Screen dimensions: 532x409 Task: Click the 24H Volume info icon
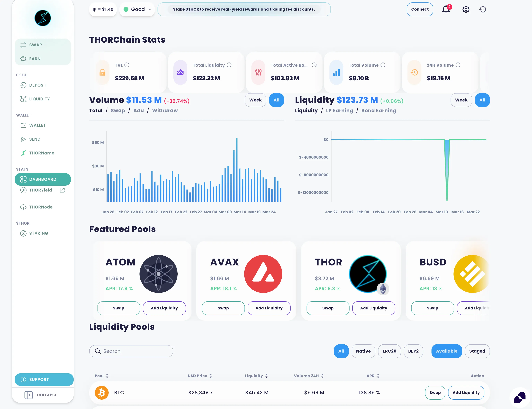(x=458, y=65)
